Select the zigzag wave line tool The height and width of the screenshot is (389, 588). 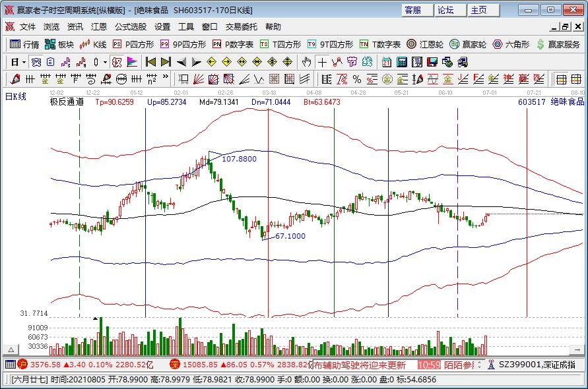(x=259, y=80)
